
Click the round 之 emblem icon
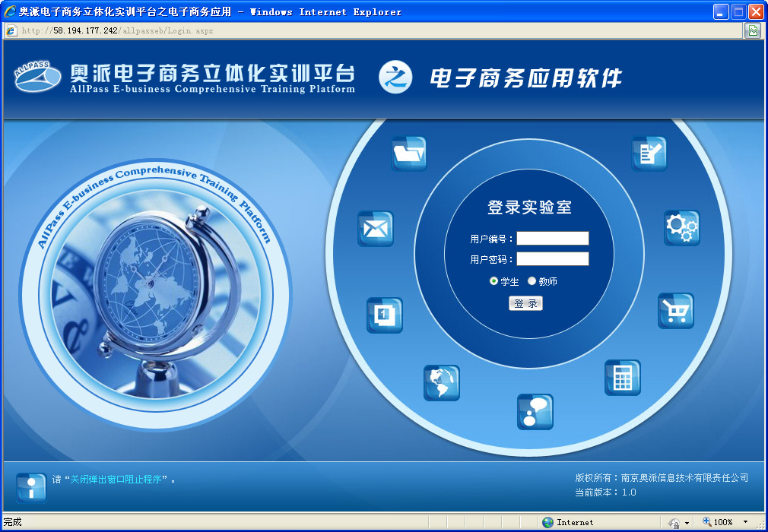(395, 77)
